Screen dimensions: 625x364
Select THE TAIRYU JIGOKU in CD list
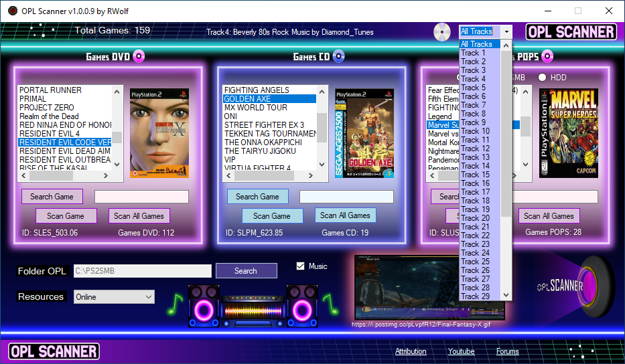coord(270,151)
